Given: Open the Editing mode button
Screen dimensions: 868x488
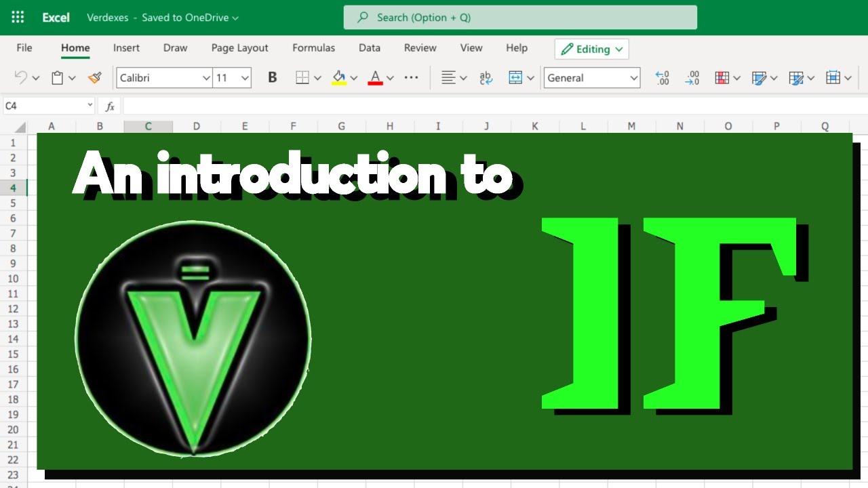Looking at the screenshot, I should coord(592,49).
